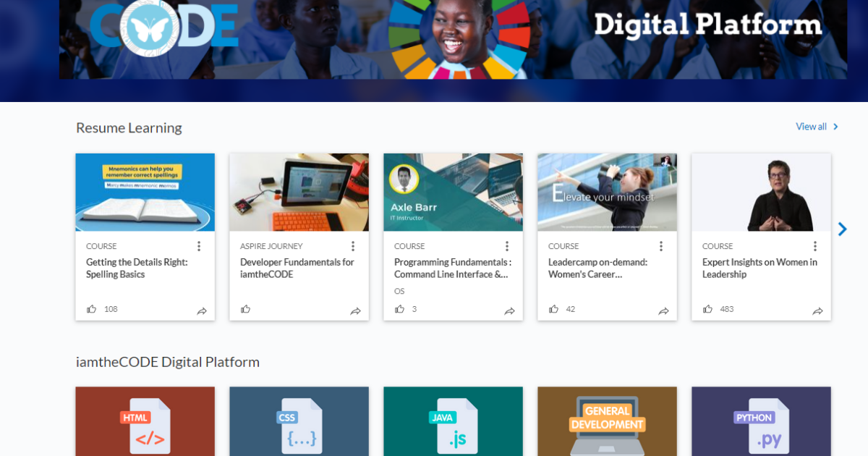Viewport: 868px width, 456px height.
Task: Open the JAVA .js channel tile
Action: pos(454,421)
